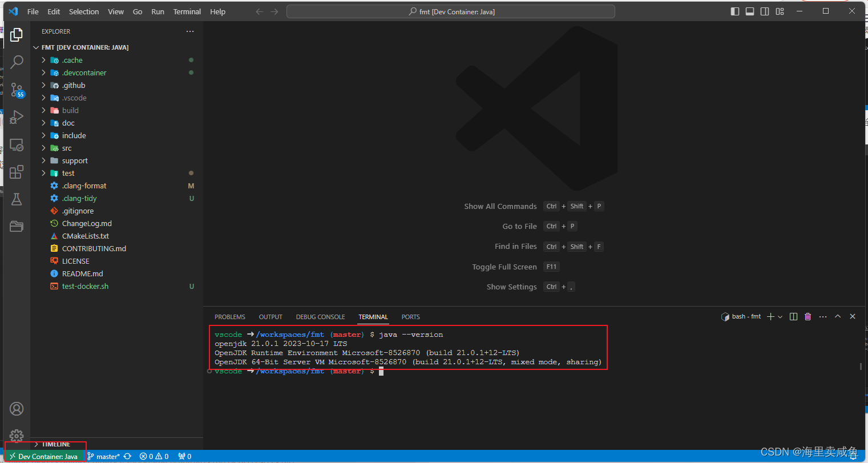
Task: Sync changes with the refresh icon
Action: point(127,456)
